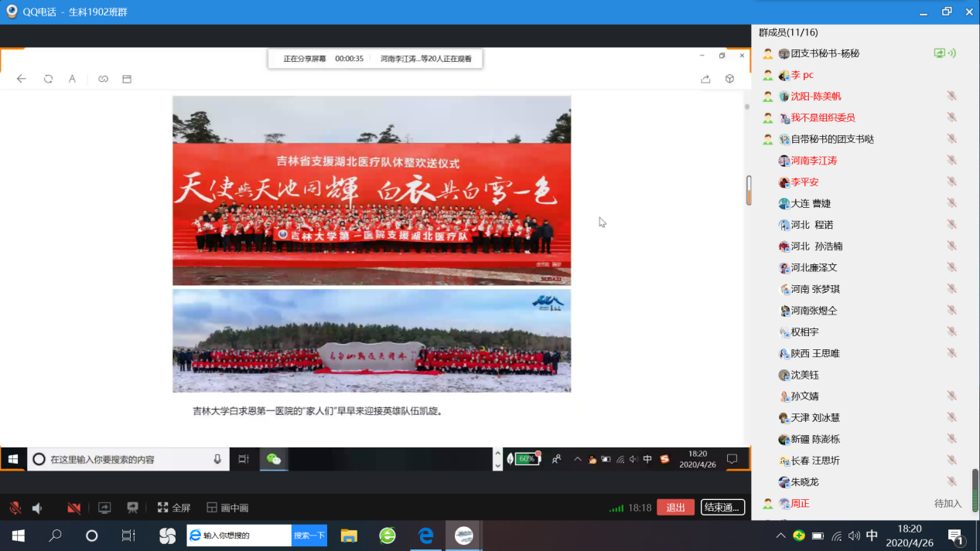Open the WeChat icon in shared taskbar

click(274, 459)
